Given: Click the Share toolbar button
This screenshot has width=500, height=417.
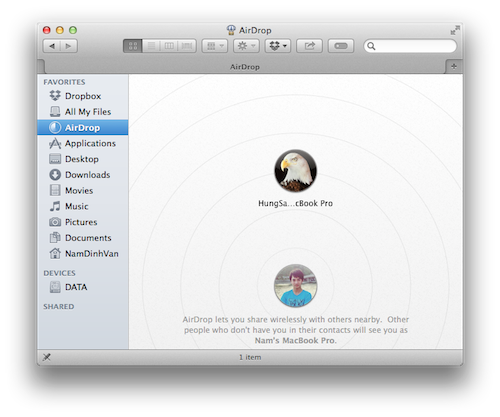Looking at the screenshot, I should pyautogui.click(x=309, y=46).
